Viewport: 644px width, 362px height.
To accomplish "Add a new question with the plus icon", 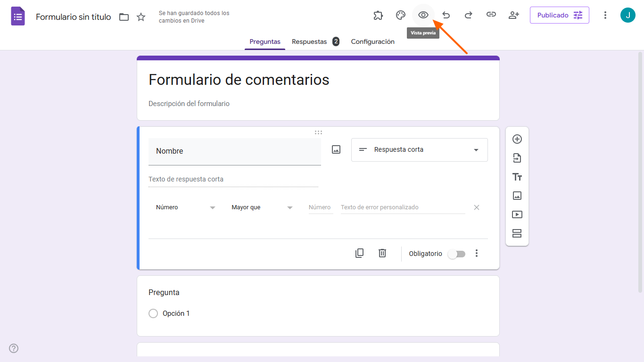I will (x=517, y=139).
